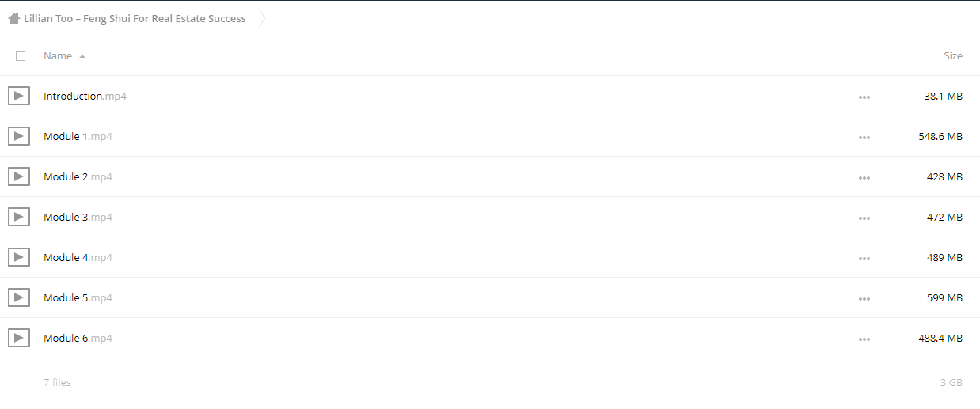Click the play icon for Module 5.mp4
Image resolution: width=980 pixels, height=409 pixels.
click(19, 297)
